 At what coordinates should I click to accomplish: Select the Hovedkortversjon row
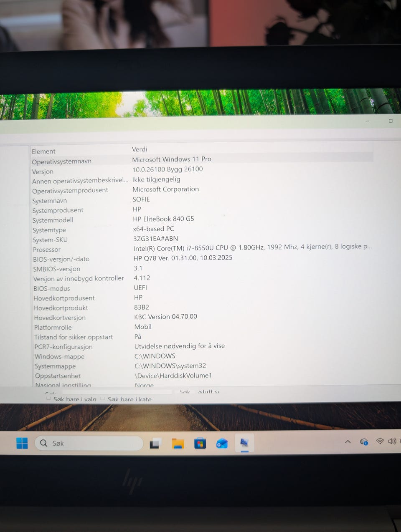[202, 317]
